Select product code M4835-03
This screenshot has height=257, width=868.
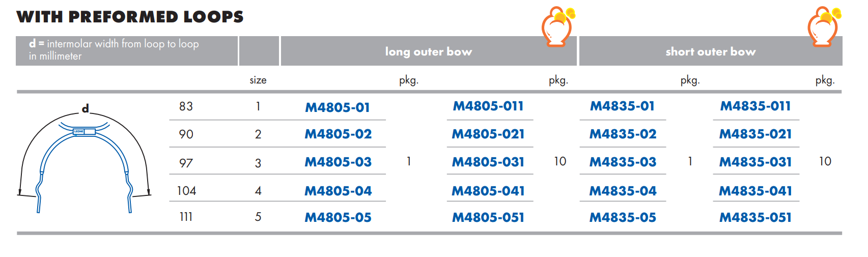[623, 162]
